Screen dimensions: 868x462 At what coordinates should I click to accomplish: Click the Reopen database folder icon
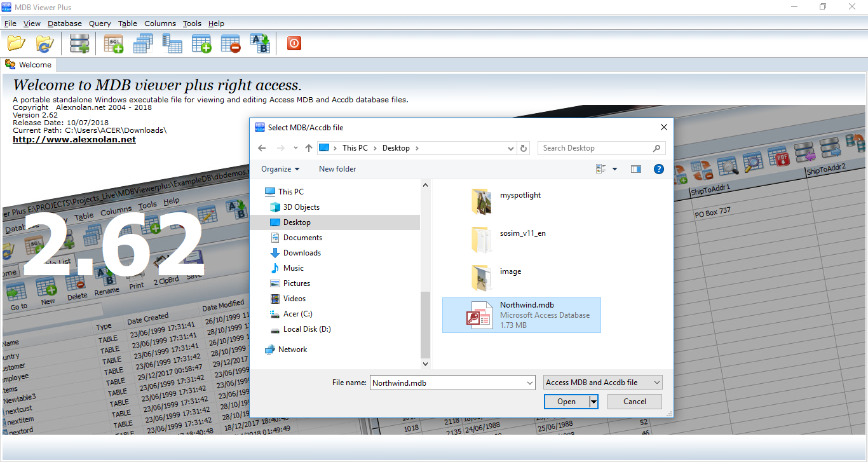44,43
